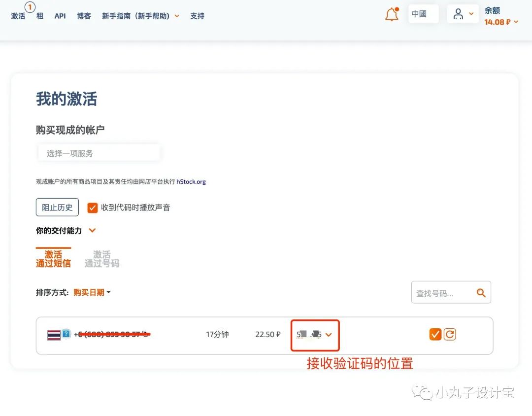Image resolution: width=532 pixels, height=416 pixels.
Task: Click the 选择一项服务 input field
Action: pos(99,153)
